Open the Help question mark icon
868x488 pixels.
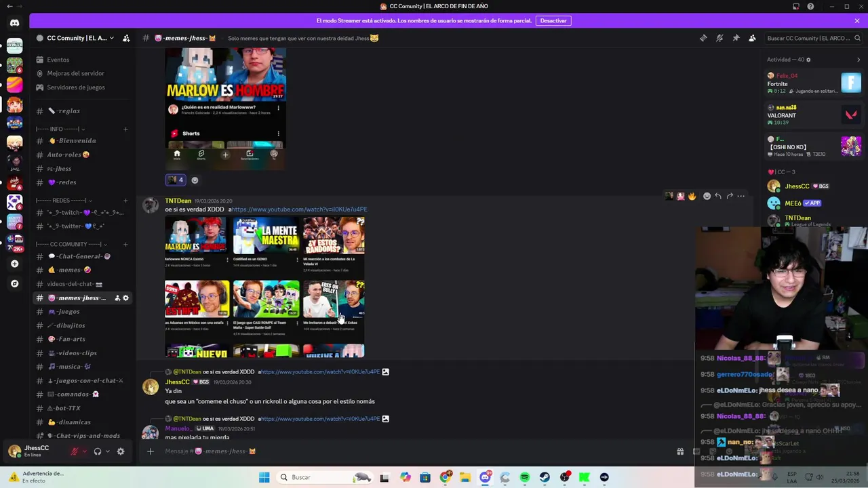[810, 6]
